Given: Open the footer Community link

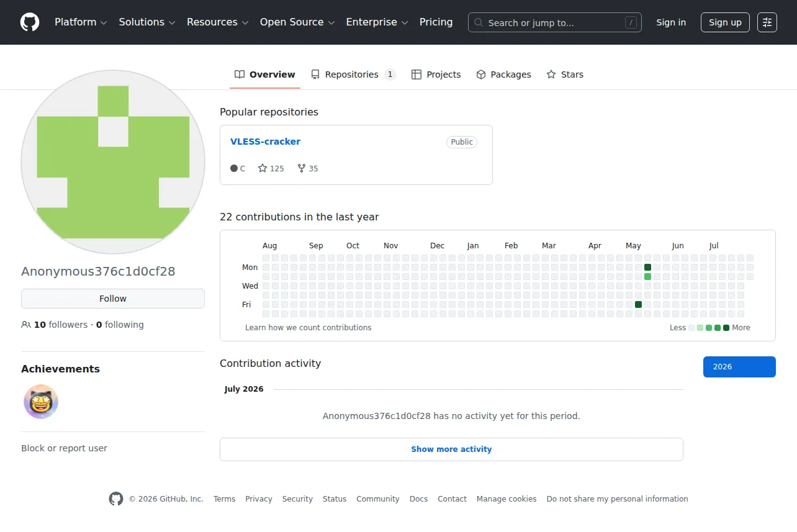Looking at the screenshot, I should point(378,499).
